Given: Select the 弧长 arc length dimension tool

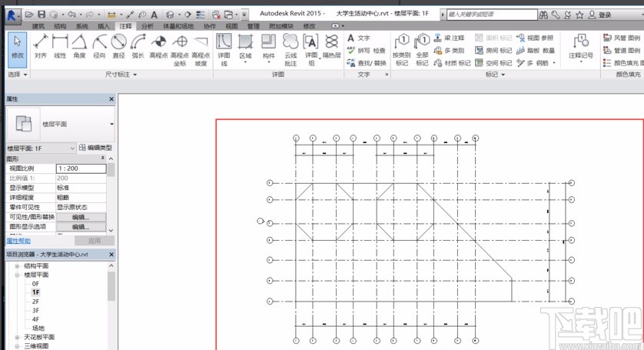Looking at the screenshot, I should click(x=138, y=46).
